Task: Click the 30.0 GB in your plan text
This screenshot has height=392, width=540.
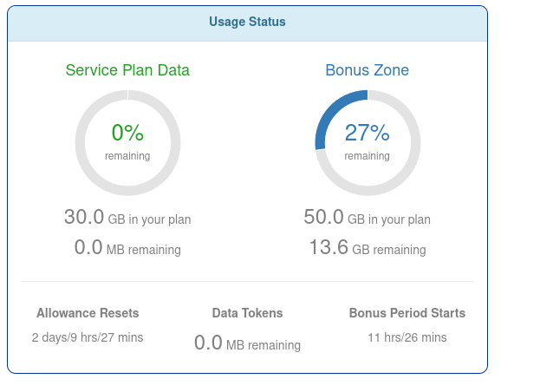Action: (x=127, y=218)
